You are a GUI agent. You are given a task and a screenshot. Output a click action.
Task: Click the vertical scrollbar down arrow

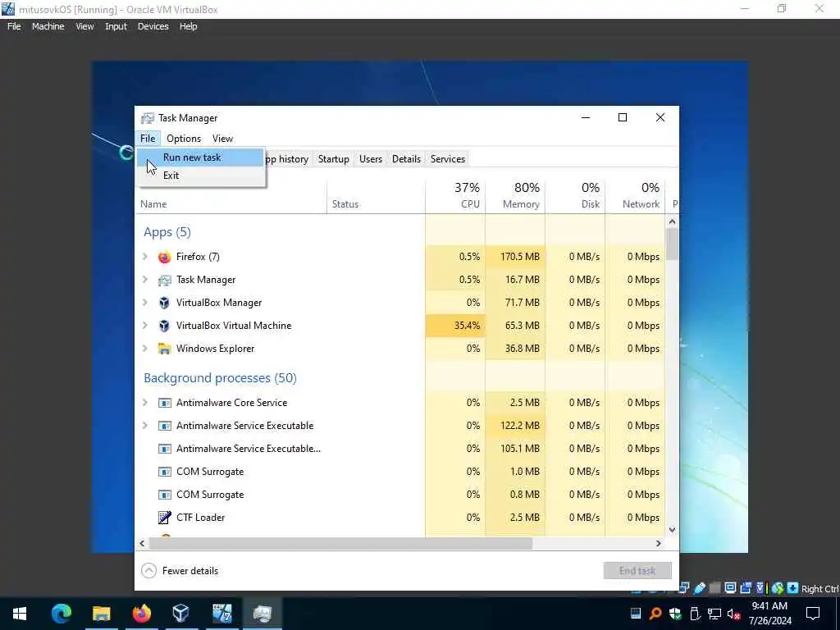tap(673, 530)
